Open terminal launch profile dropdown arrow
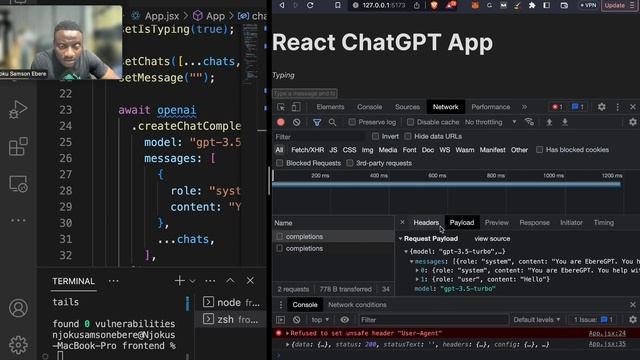The image size is (640, 360). (x=192, y=281)
